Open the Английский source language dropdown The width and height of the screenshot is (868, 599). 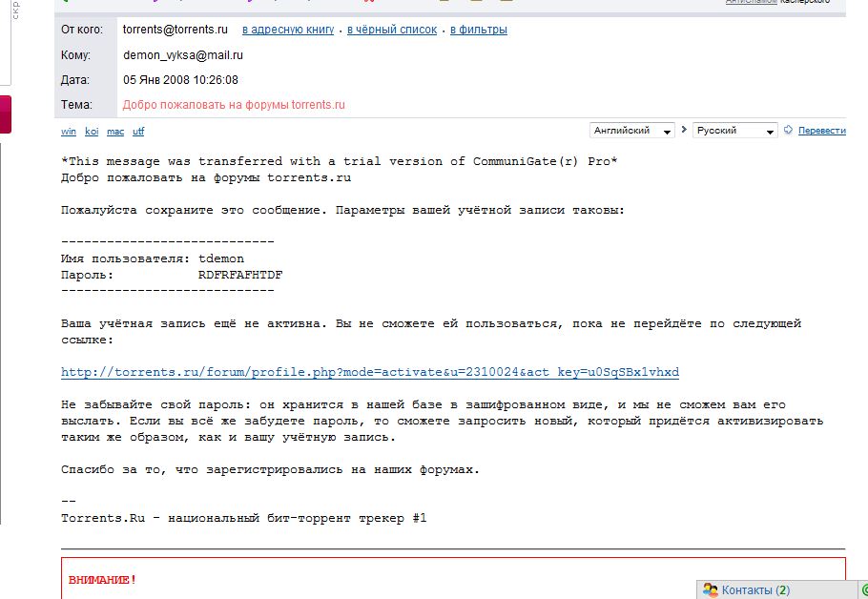[x=631, y=131]
